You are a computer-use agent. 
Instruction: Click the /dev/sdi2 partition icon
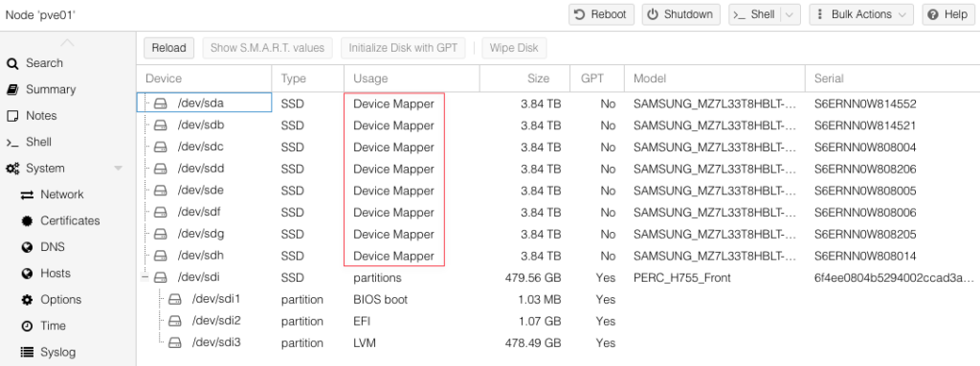pyautogui.click(x=175, y=321)
